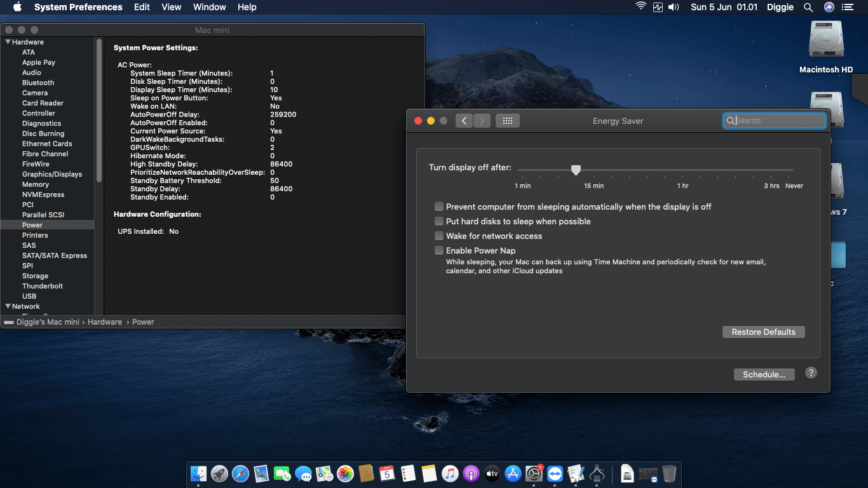
Task: Open Launchpad from the Dock
Action: pos(220,473)
